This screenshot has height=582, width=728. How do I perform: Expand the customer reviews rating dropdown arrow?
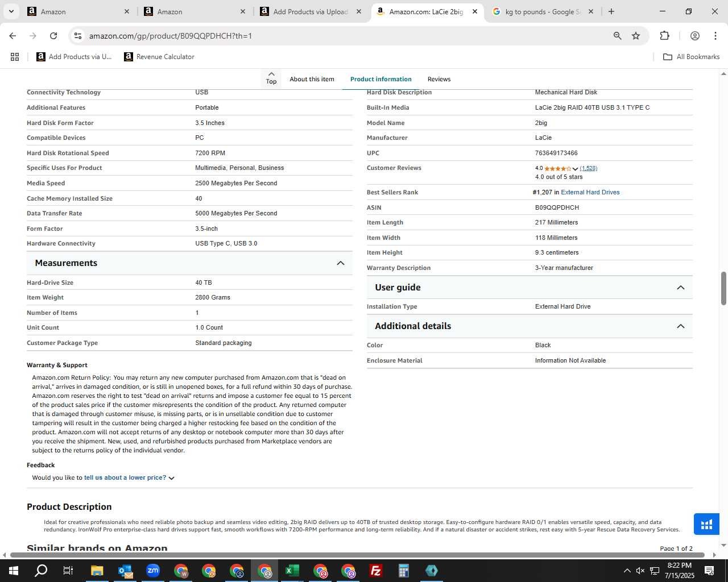click(575, 169)
